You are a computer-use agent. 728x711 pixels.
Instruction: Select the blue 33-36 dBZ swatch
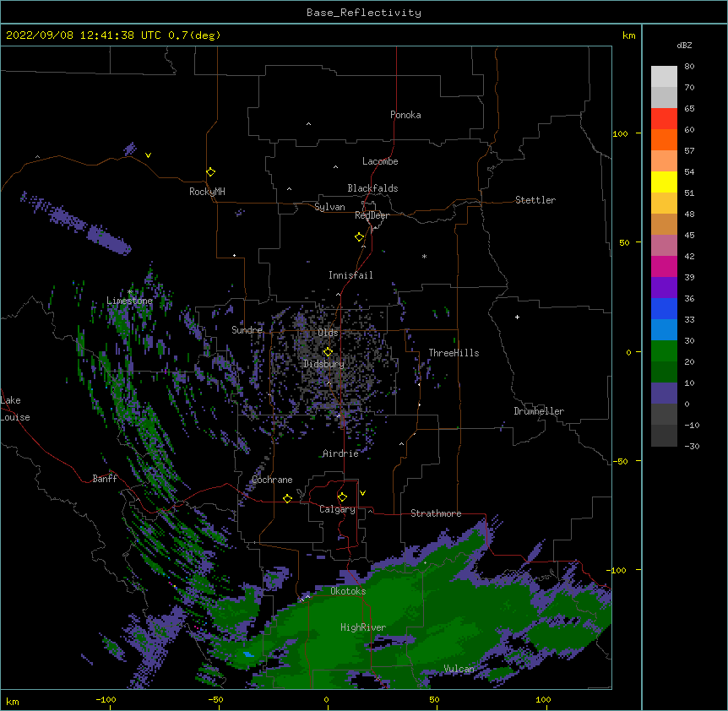tap(664, 308)
